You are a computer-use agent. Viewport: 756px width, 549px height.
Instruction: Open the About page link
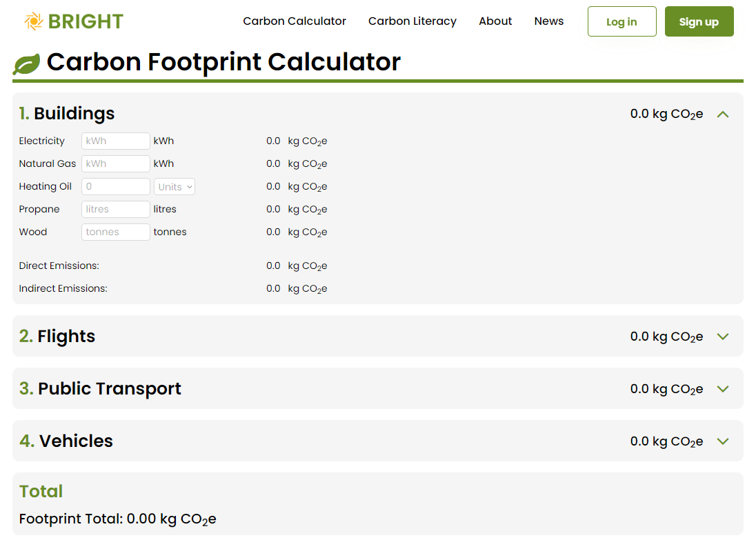pos(495,21)
